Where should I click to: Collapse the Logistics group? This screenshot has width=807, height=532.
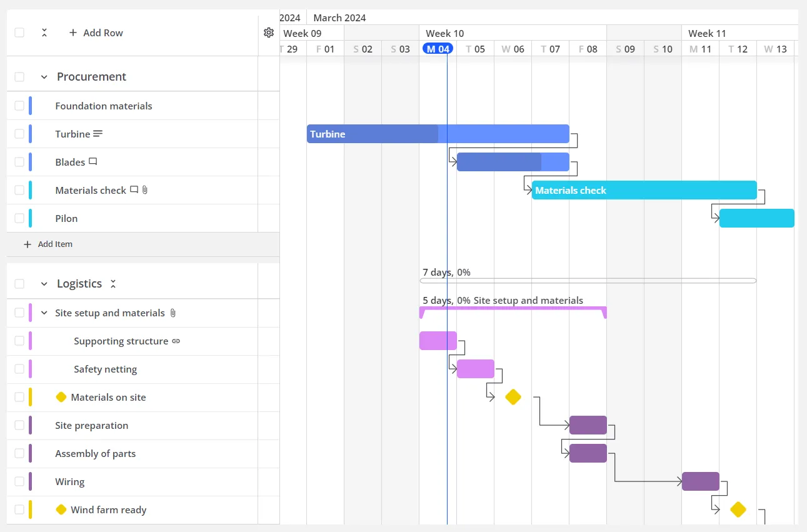point(43,283)
